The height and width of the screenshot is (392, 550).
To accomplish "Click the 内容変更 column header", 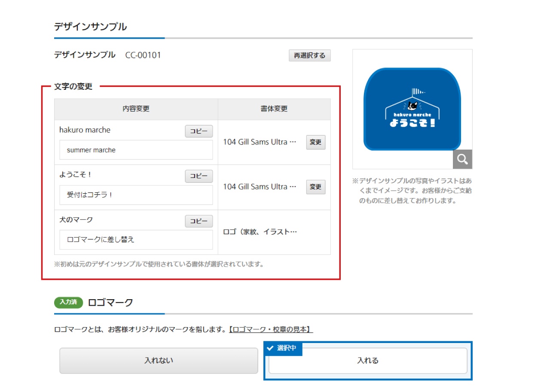I will click(136, 109).
